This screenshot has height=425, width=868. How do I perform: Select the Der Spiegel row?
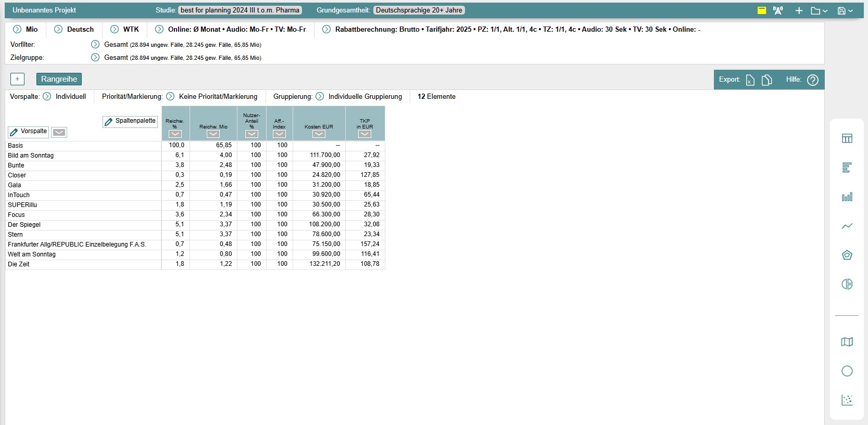tap(24, 225)
